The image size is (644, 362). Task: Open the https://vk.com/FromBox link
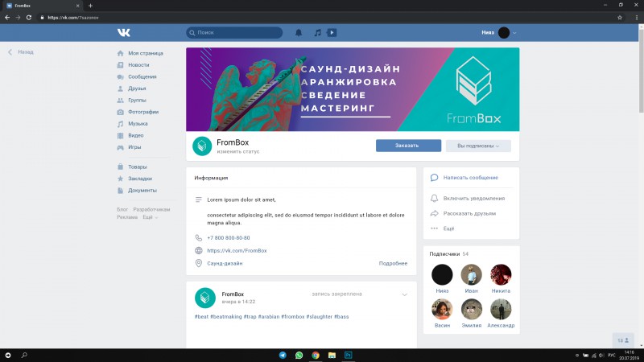[x=237, y=250]
